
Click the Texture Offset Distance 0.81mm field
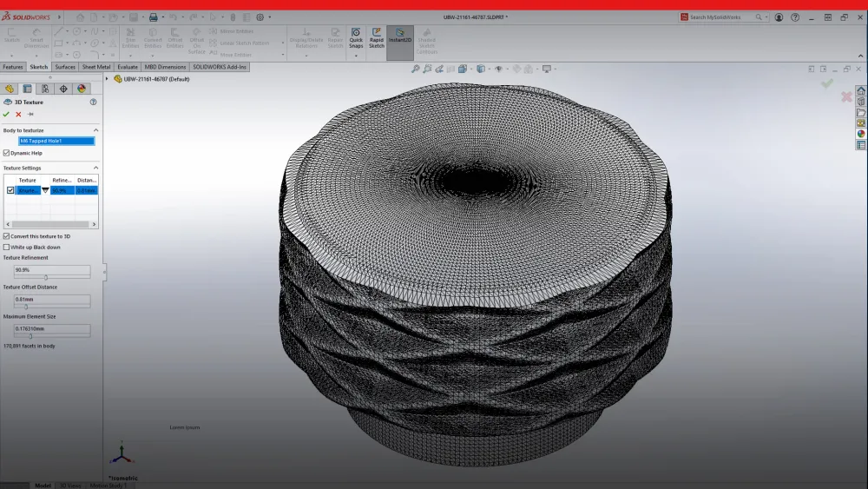coord(52,299)
